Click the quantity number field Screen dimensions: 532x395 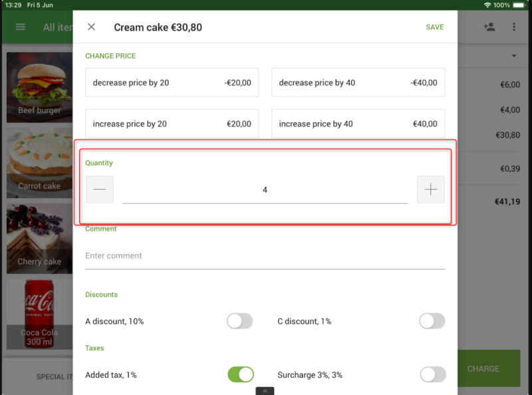[265, 190]
